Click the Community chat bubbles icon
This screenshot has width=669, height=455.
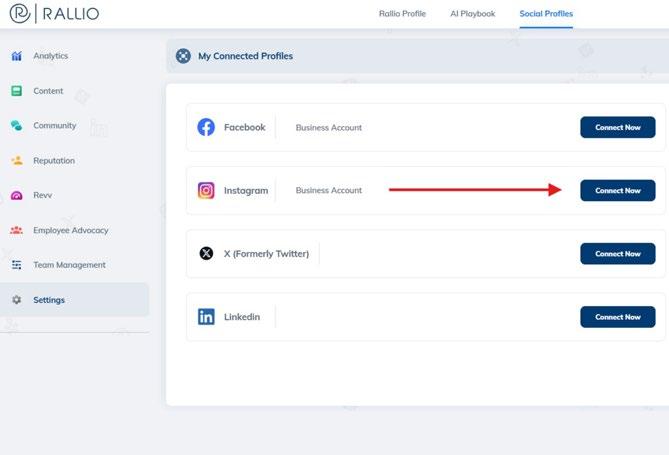tap(17, 125)
